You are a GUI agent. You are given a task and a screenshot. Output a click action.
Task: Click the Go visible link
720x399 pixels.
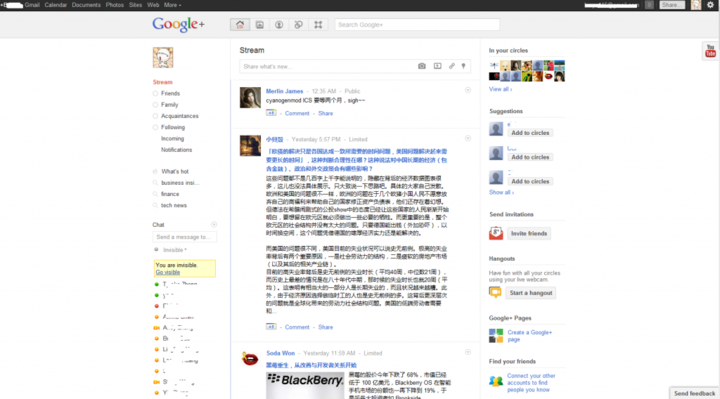click(168, 272)
